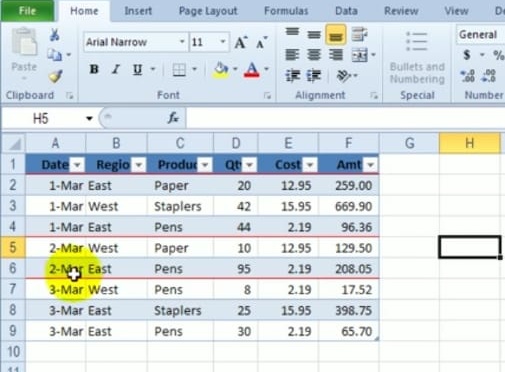Select row 5 header

[13, 248]
